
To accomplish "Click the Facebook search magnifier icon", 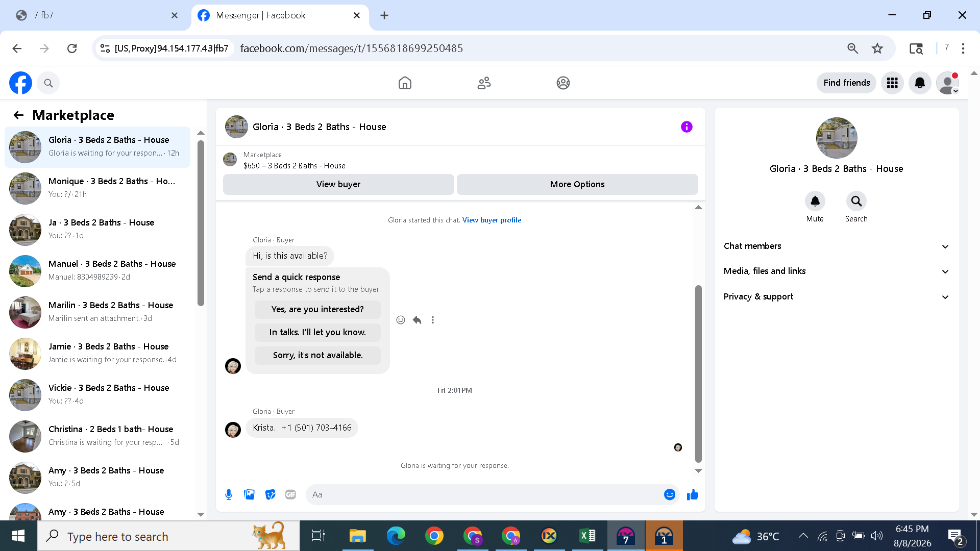I will [x=48, y=83].
